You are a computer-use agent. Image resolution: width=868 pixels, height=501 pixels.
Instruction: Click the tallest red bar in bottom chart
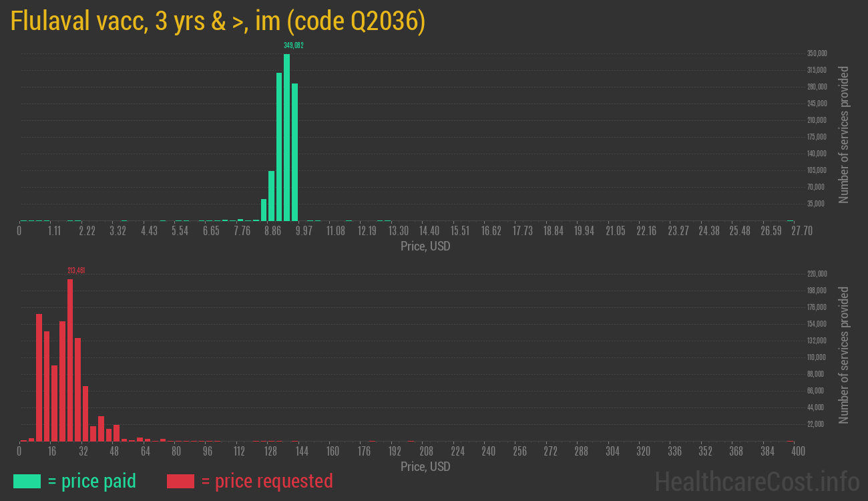pos(70,359)
